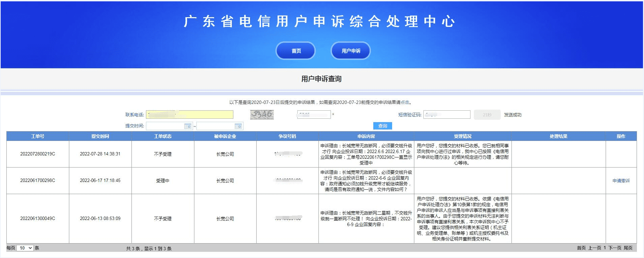Focus the captcha code input field
This screenshot has height=258, width=644.
(314, 115)
